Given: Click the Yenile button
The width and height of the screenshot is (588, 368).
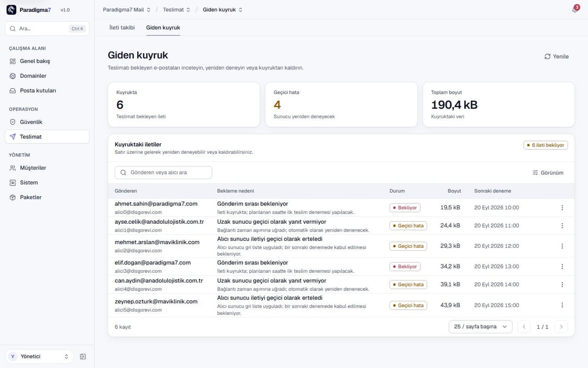Looking at the screenshot, I should [557, 56].
